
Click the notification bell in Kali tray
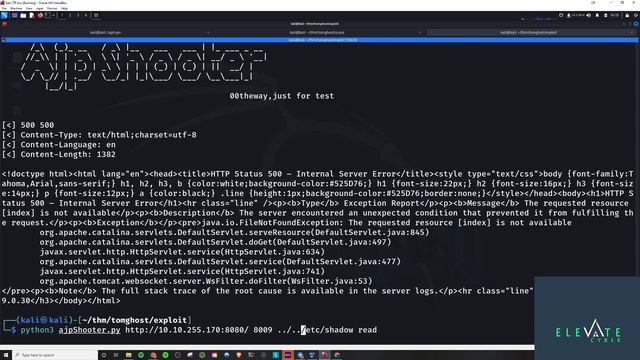[597, 15]
